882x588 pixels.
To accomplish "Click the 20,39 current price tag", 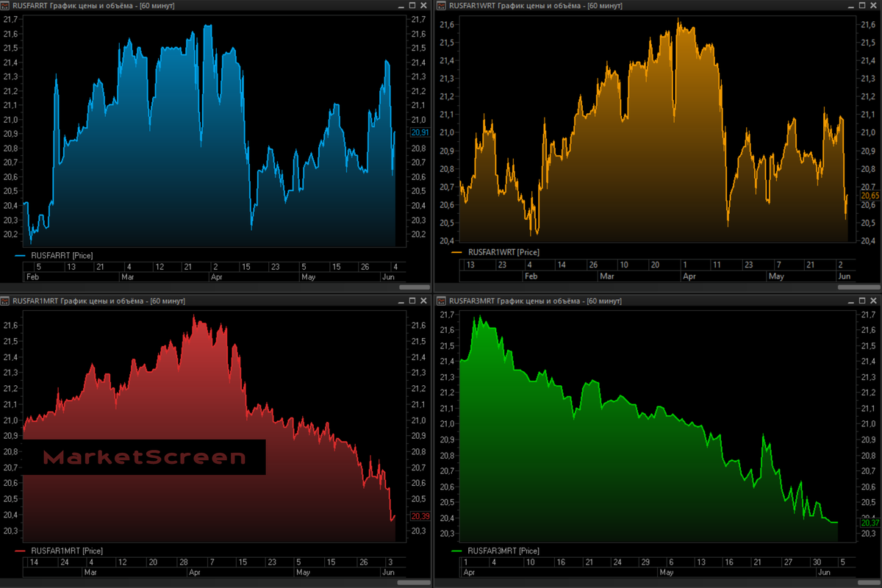I will coord(419,516).
